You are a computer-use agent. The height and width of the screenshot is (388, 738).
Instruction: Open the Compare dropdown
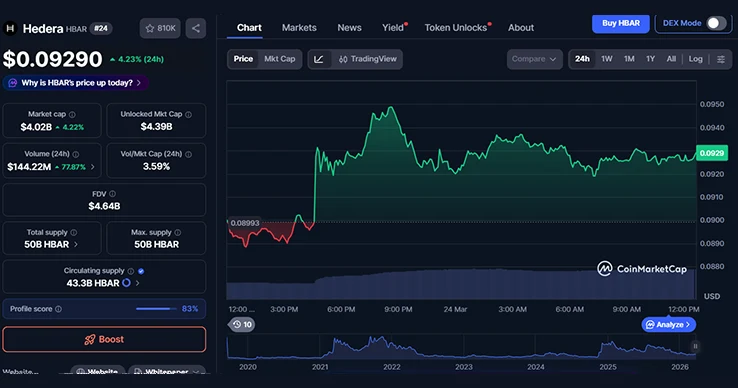(534, 59)
